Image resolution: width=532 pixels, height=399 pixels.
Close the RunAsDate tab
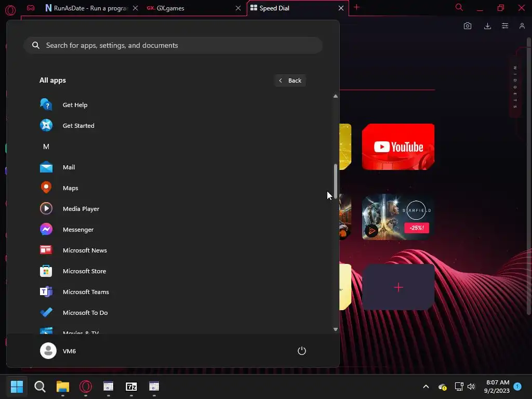point(136,8)
